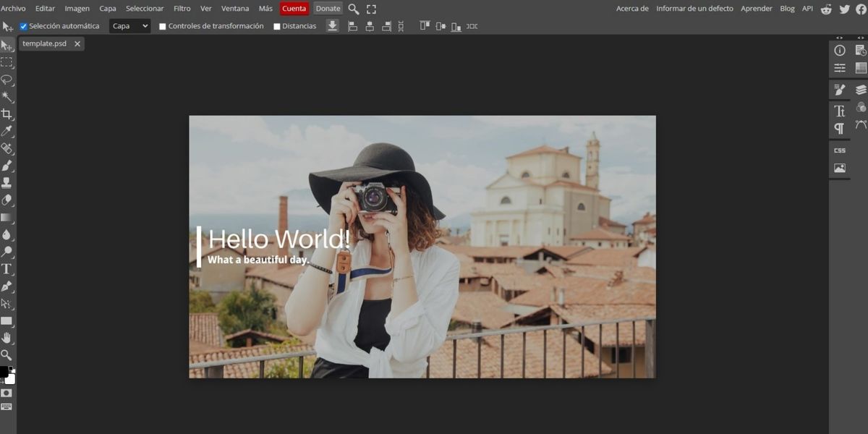The height and width of the screenshot is (434, 868).
Task: Select the Text tool
Action: 7,269
